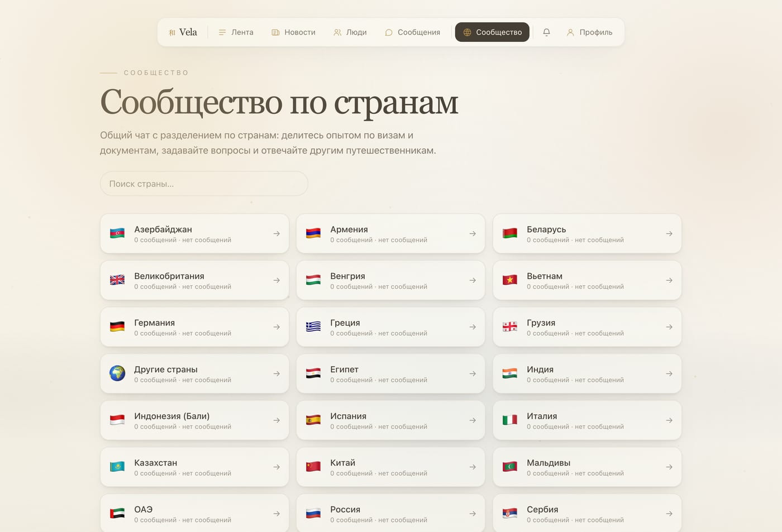Click the Мальдивы card title
The height and width of the screenshot is (532, 782).
[x=549, y=463]
